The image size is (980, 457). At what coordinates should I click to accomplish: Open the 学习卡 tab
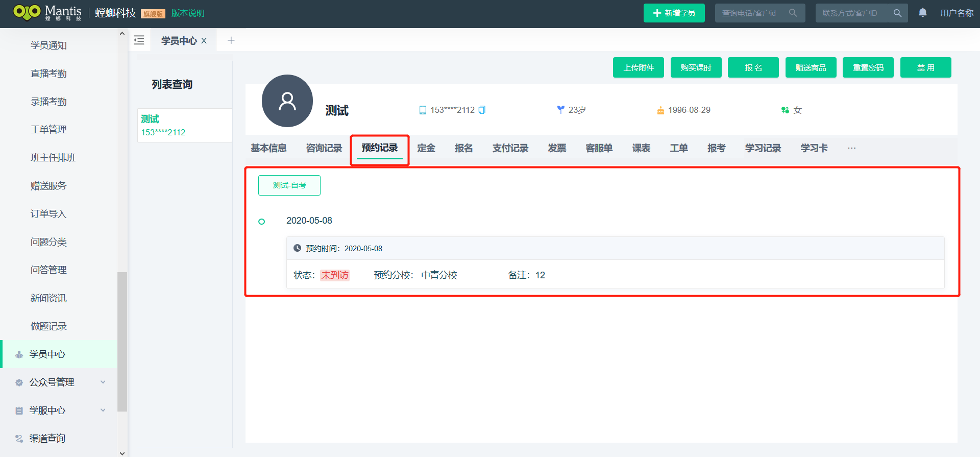pos(814,148)
